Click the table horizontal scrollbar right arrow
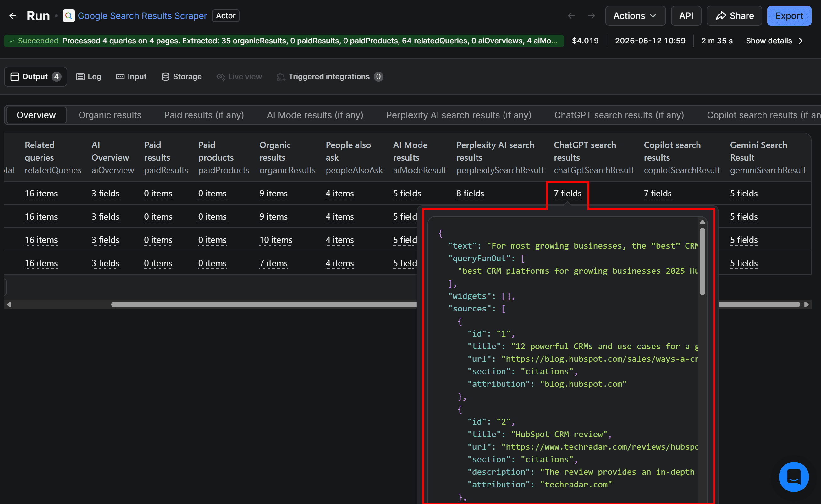The width and height of the screenshot is (821, 504). (x=806, y=304)
